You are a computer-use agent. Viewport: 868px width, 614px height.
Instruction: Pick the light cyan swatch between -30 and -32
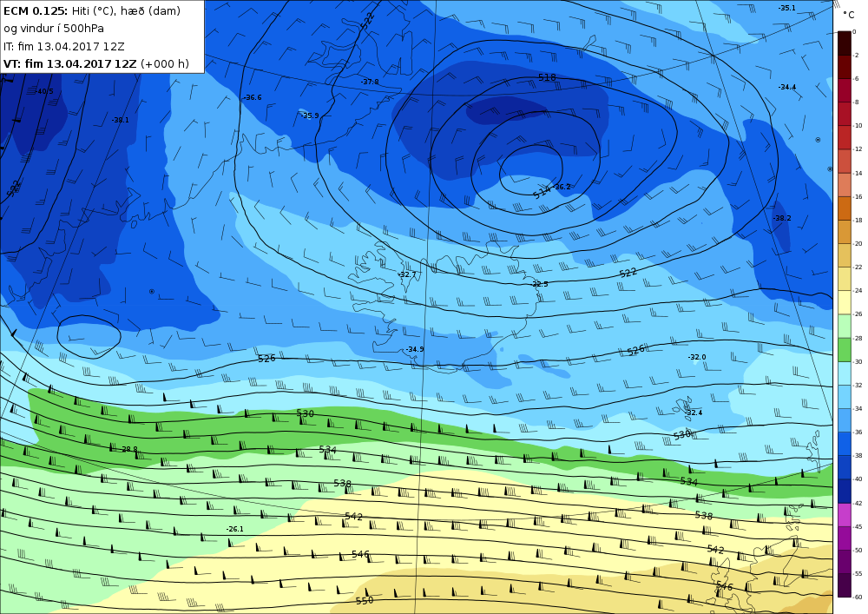click(845, 373)
